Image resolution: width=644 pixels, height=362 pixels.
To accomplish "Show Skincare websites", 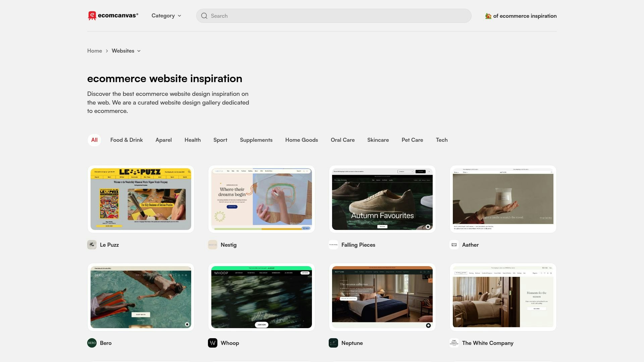I will pos(378,140).
